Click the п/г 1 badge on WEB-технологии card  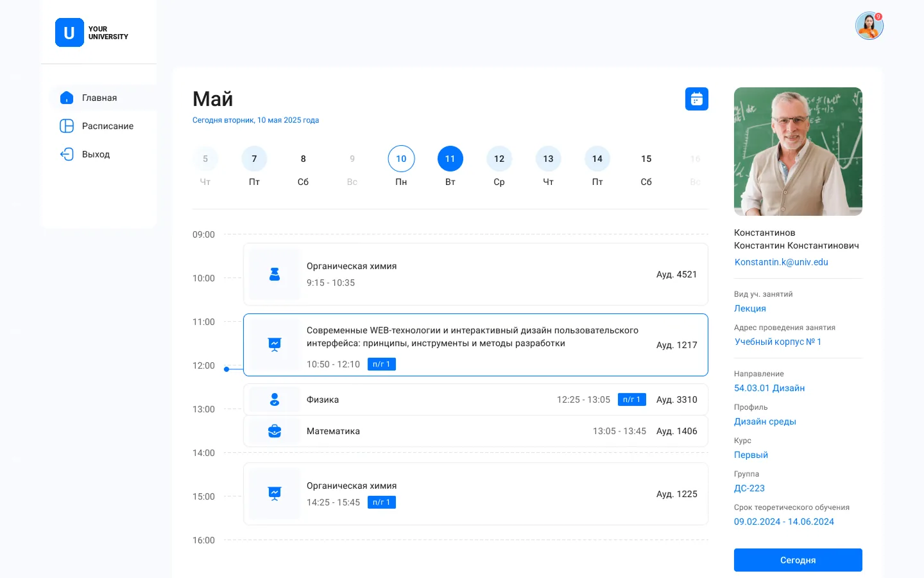pyautogui.click(x=382, y=364)
